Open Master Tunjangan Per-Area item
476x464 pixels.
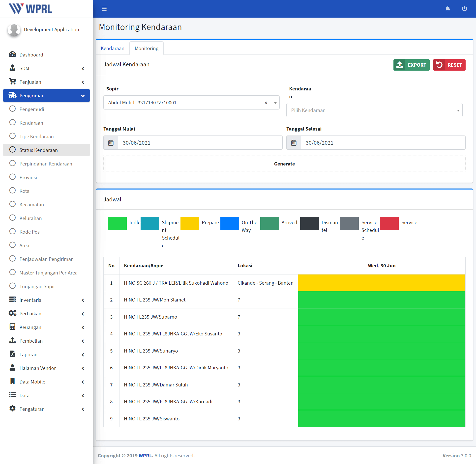(46, 273)
